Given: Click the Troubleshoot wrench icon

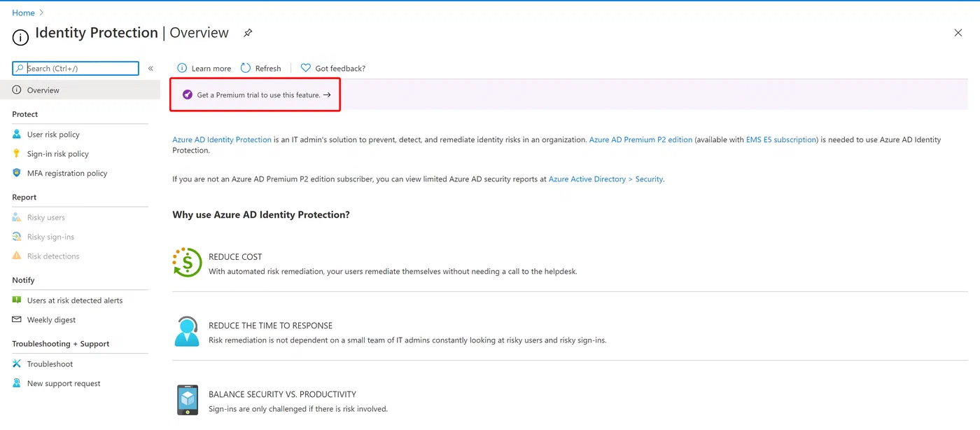Looking at the screenshot, I should point(17,363).
